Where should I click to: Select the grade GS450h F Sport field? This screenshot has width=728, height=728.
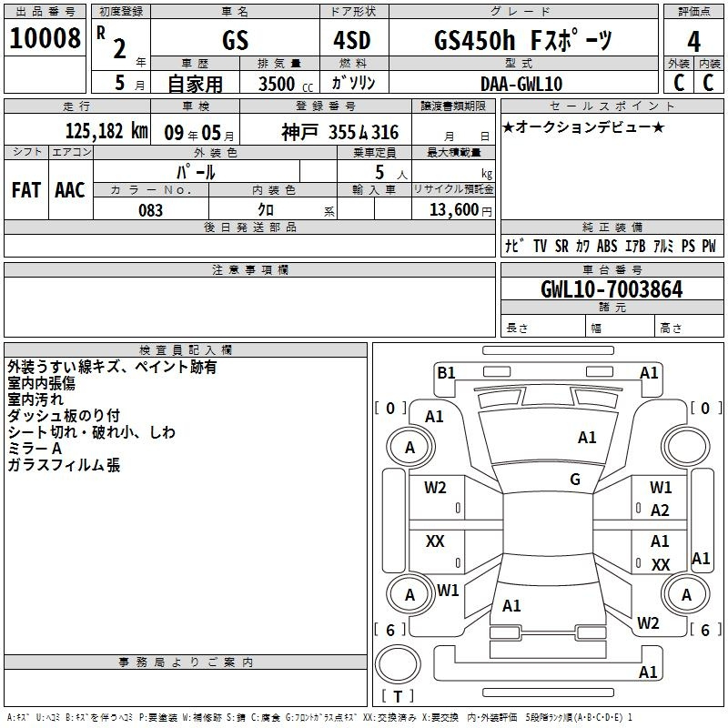pos(523,40)
